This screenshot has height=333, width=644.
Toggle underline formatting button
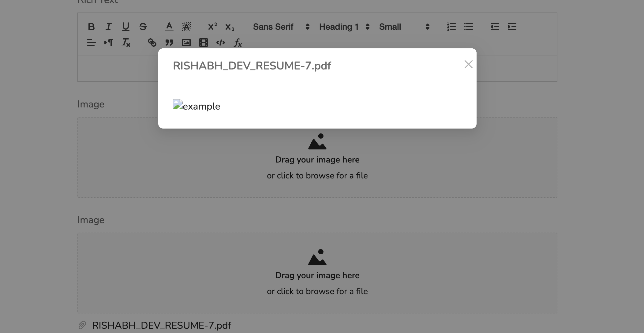tap(125, 27)
